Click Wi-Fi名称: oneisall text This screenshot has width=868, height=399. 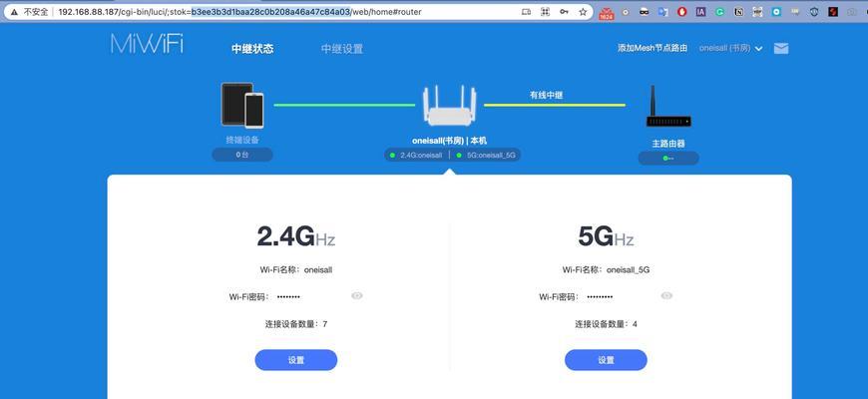coord(295,270)
